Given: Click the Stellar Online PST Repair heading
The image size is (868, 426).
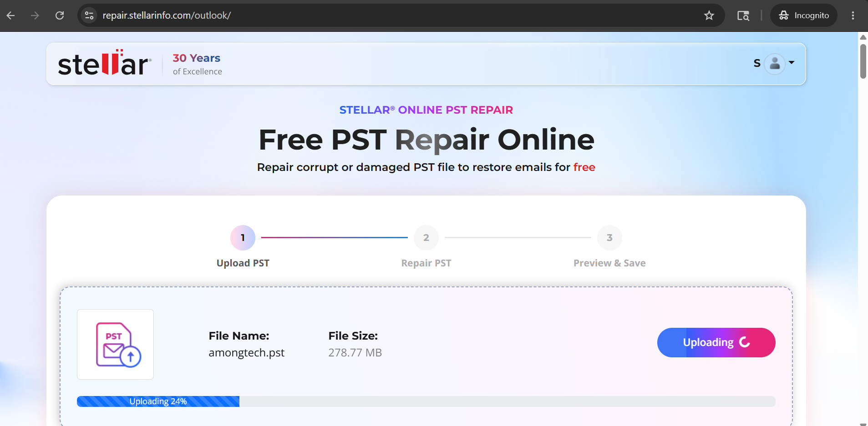Looking at the screenshot, I should [x=426, y=110].
